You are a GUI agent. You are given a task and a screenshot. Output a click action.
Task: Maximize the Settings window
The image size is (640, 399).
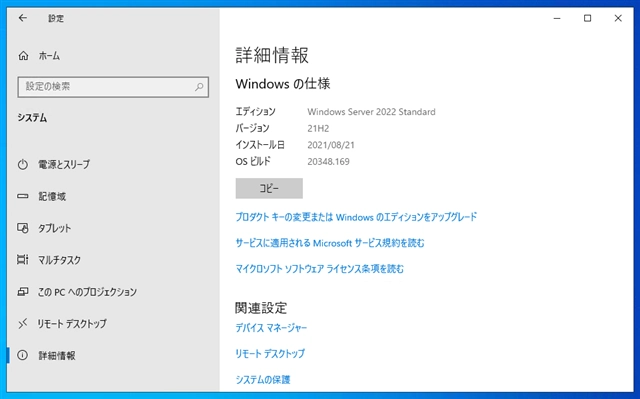pyautogui.click(x=587, y=18)
